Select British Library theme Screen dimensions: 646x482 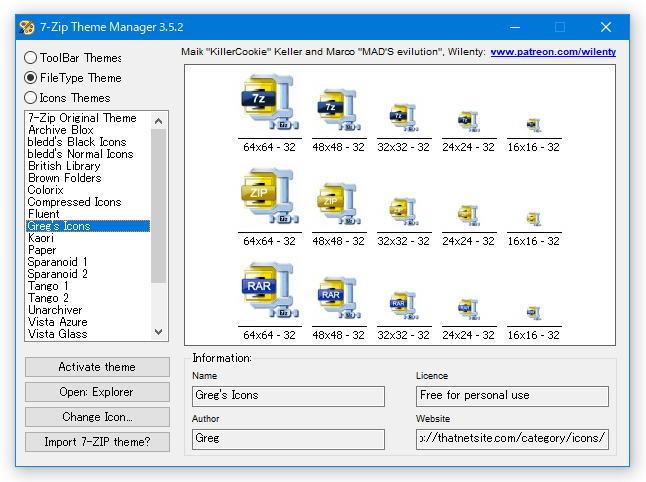(88, 166)
